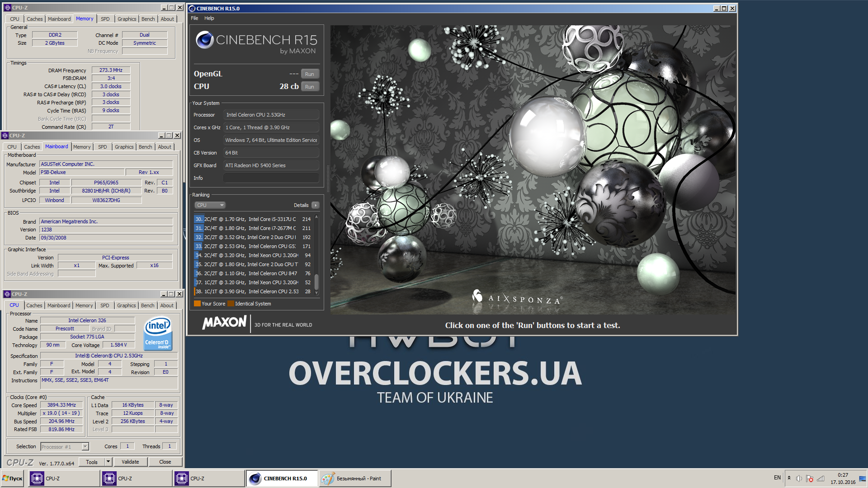Run the OpenGL benchmark
The height and width of the screenshot is (488, 868).
pyautogui.click(x=310, y=74)
